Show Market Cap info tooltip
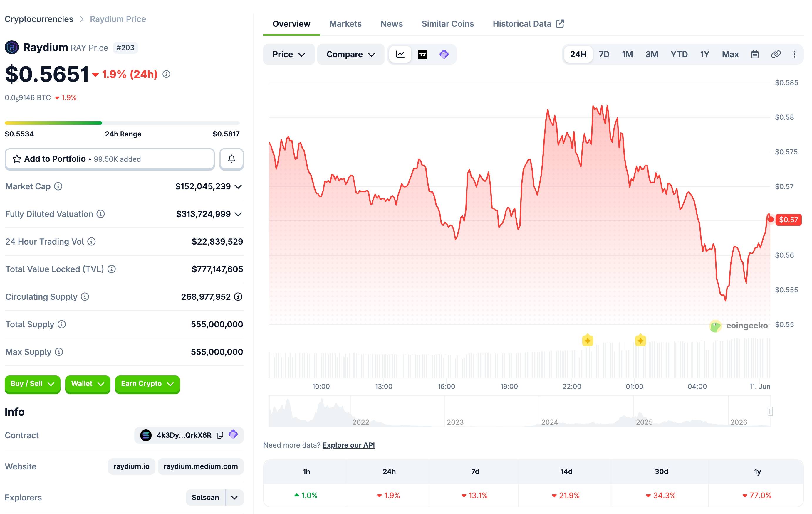The image size is (812, 514). [58, 186]
